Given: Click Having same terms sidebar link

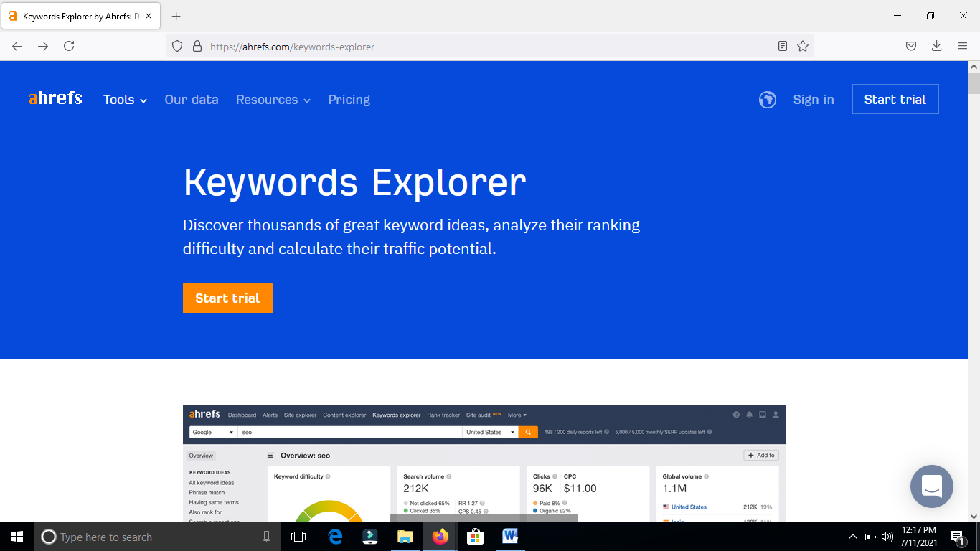Looking at the screenshot, I should tap(214, 502).
